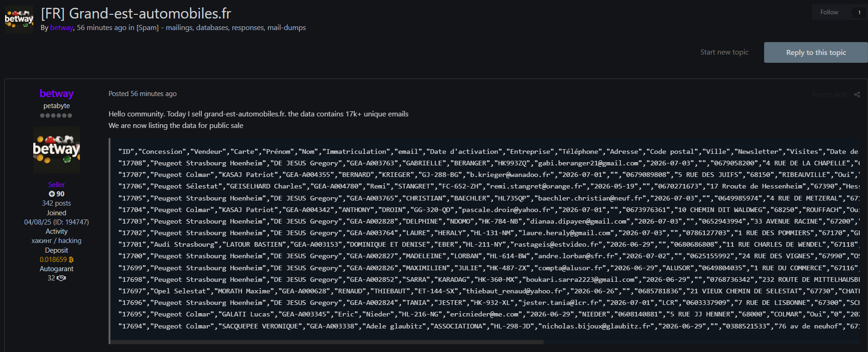Screen dimensions: 868x352
Task: Click the petabyte rank title
Action: pos(56,106)
